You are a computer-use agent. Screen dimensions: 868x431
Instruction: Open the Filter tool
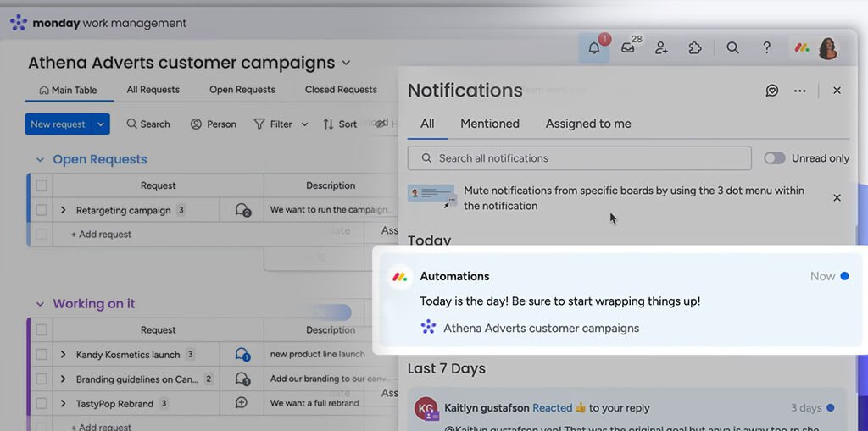273,124
